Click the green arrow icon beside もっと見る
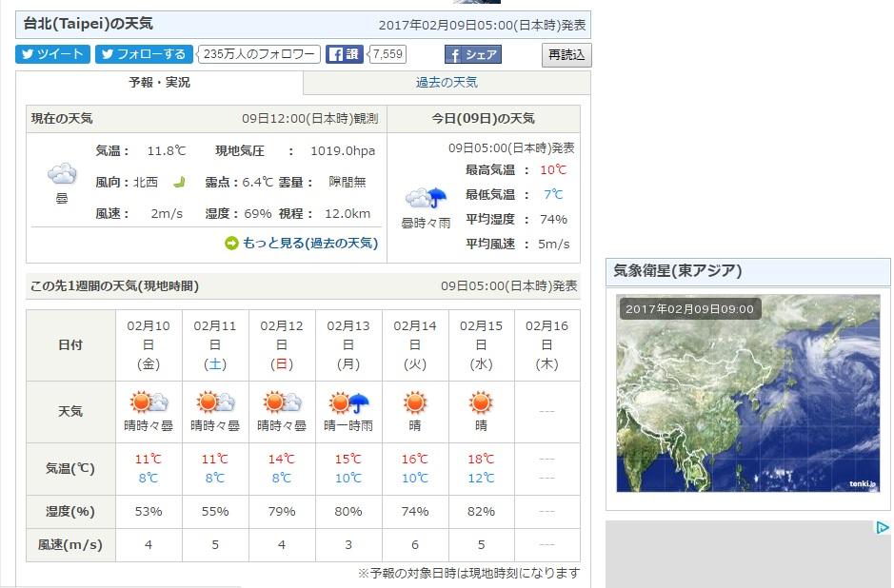Viewport: 894px width, 588px height. (x=231, y=244)
